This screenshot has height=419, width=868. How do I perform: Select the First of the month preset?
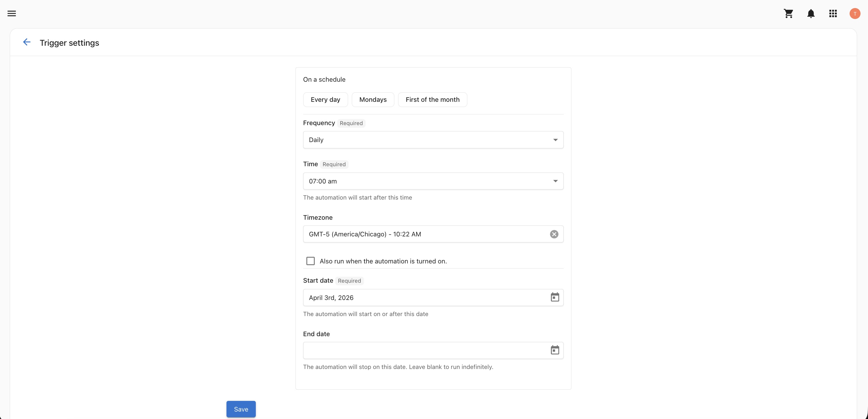click(432, 100)
